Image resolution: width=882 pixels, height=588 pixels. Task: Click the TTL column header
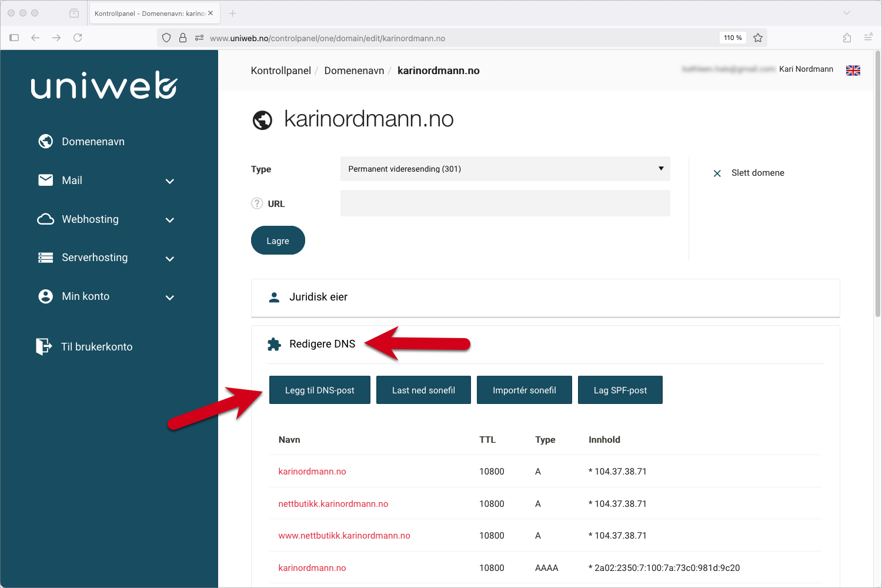point(487,440)
